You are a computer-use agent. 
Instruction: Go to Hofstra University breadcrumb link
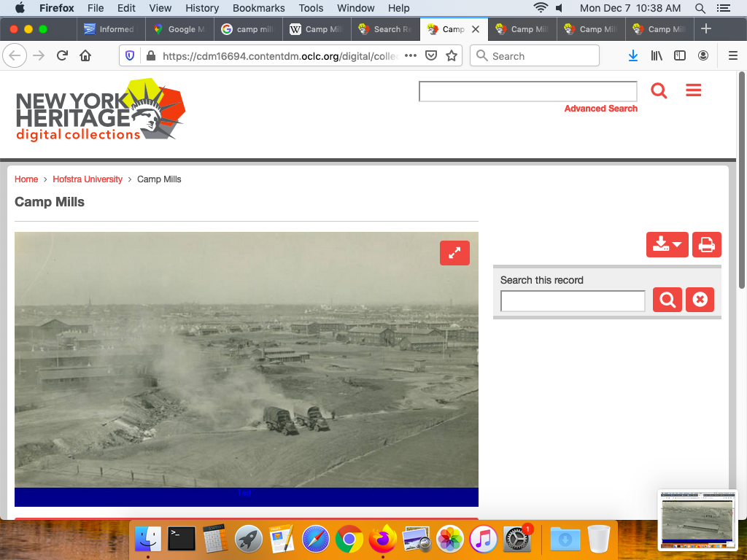tap(88, 179)
